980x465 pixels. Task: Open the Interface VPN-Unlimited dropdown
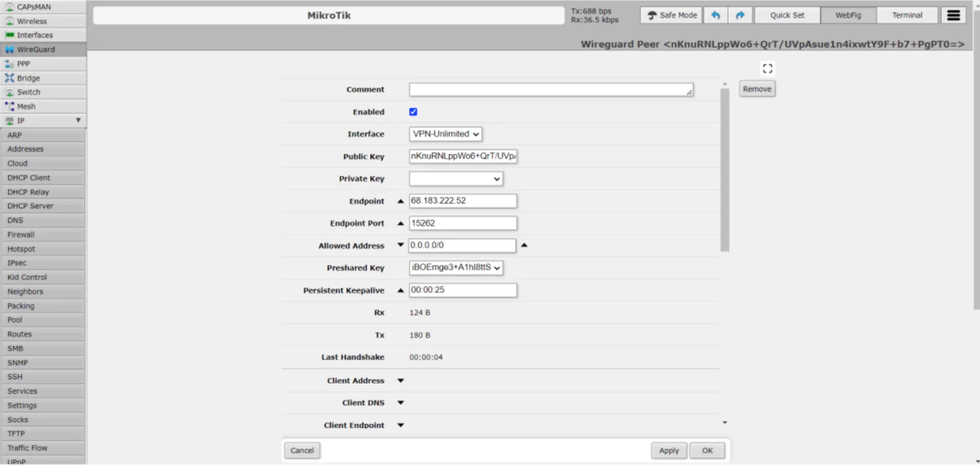[445, 134]
